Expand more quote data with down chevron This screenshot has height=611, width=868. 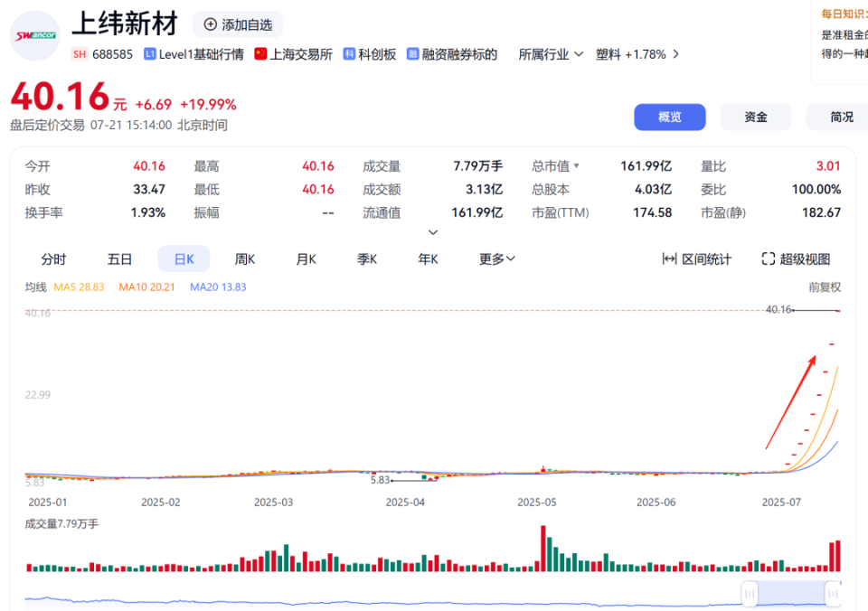[433, 232]
